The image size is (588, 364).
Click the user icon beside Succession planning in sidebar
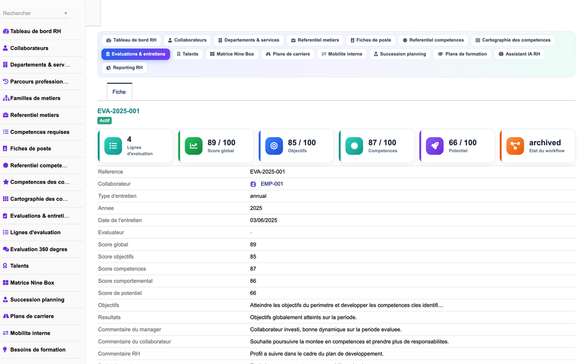tap(6, 299)
